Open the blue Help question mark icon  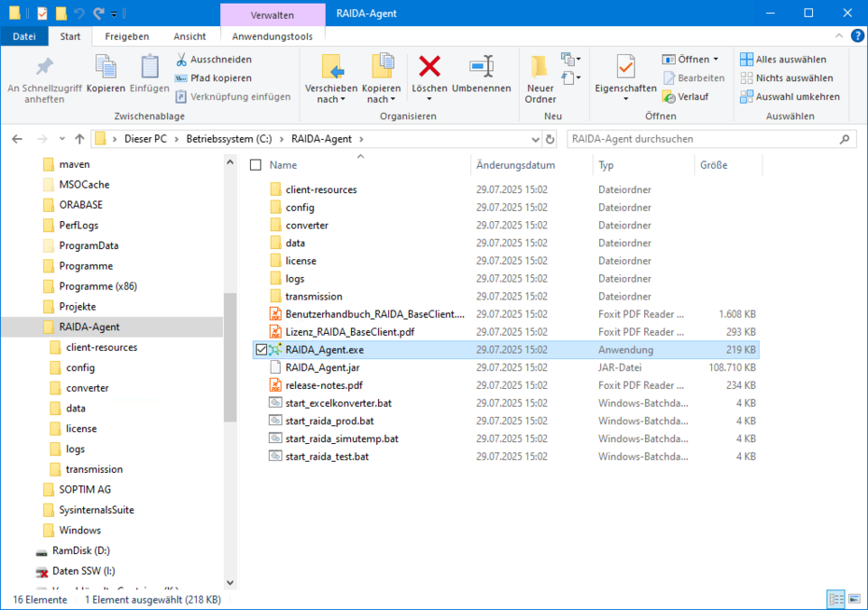[x=858, y=36]
